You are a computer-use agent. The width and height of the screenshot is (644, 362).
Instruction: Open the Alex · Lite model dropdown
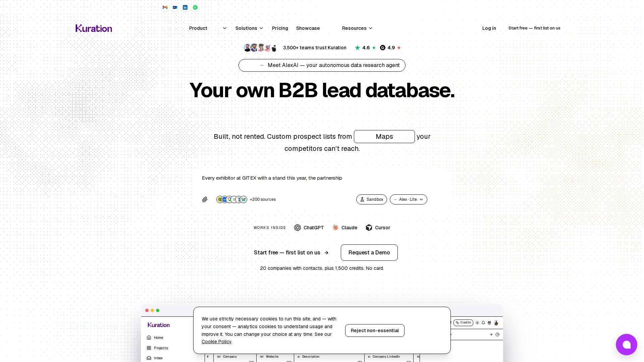point(409,199)
